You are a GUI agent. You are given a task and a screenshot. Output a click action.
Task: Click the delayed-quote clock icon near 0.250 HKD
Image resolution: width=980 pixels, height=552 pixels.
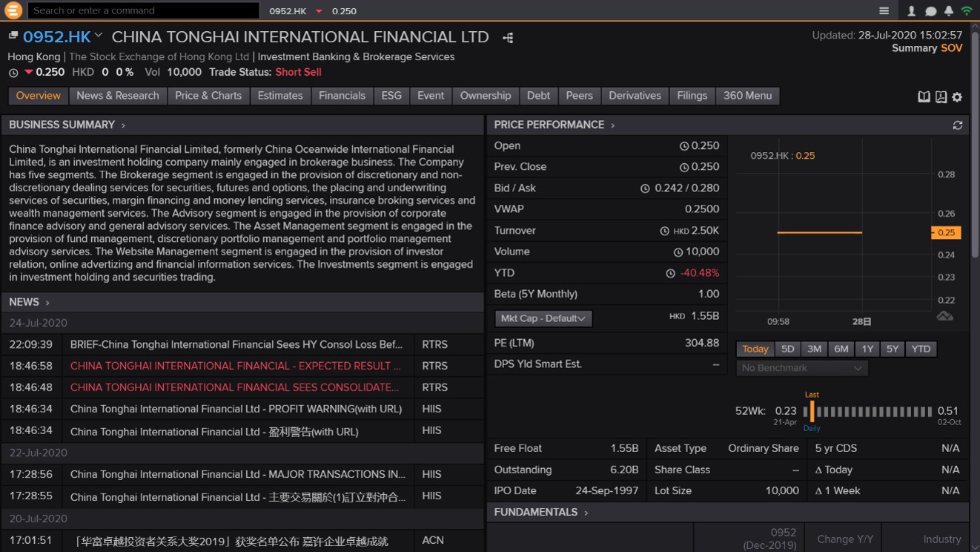[13, 73]
